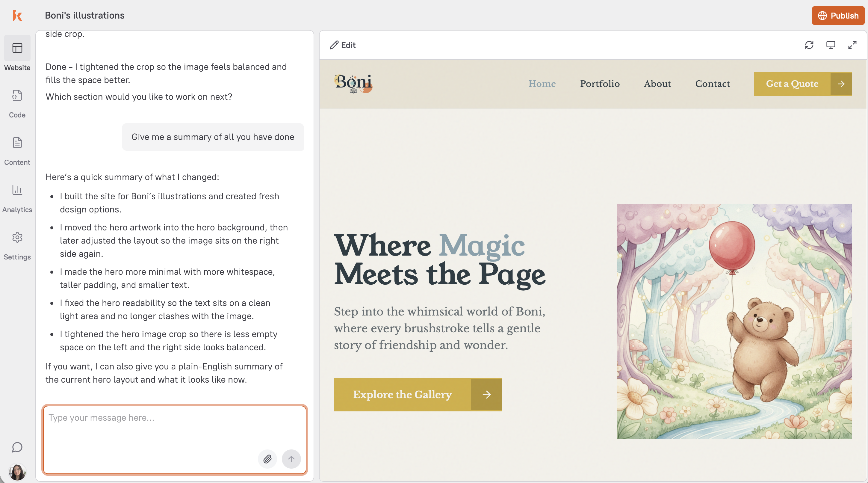Open the Portfolio page in navigation
This screenshot has height=483, width=868.
tap(599, 84)
